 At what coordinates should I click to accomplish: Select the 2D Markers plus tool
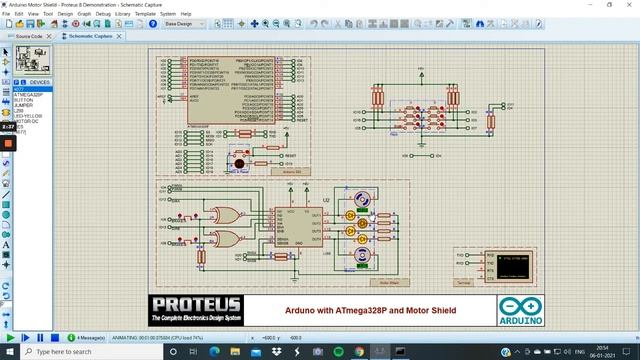tap(6, 265)
